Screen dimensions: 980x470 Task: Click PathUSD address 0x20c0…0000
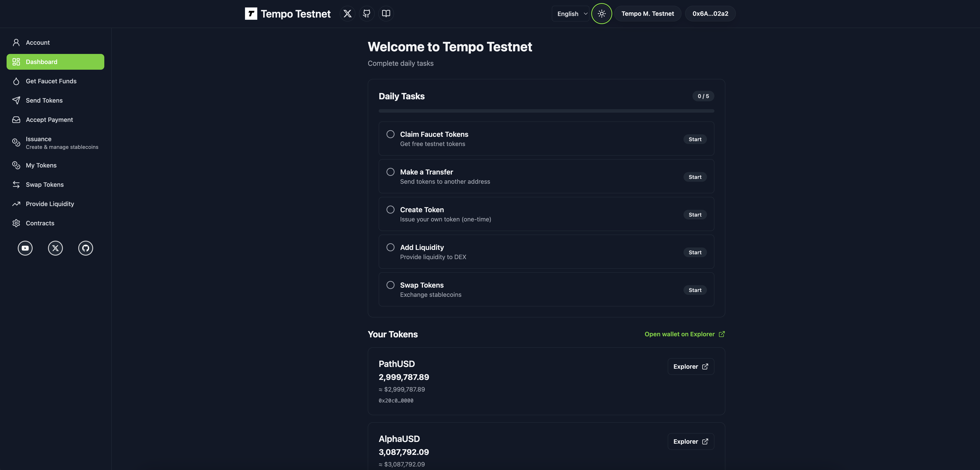[x=396, y=401]
